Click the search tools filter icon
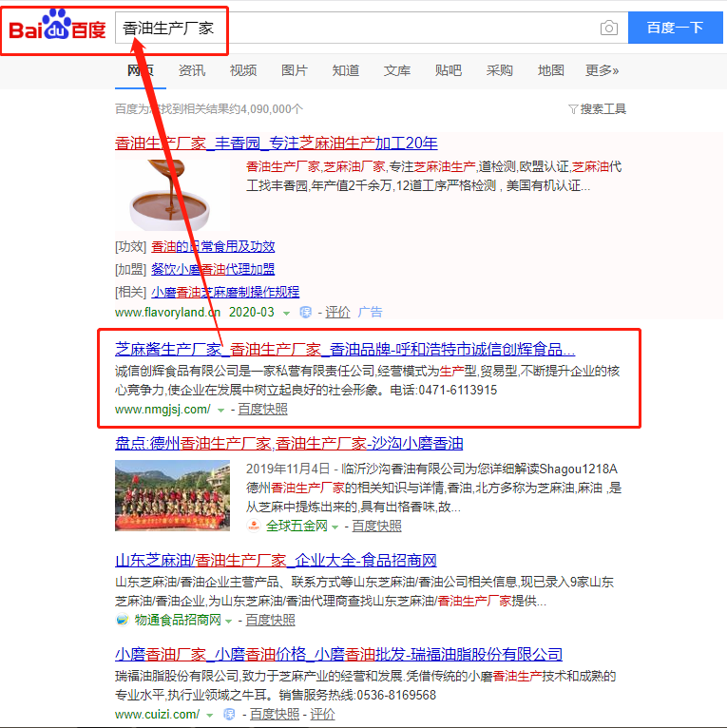727x728 pixels. [573, 109]
